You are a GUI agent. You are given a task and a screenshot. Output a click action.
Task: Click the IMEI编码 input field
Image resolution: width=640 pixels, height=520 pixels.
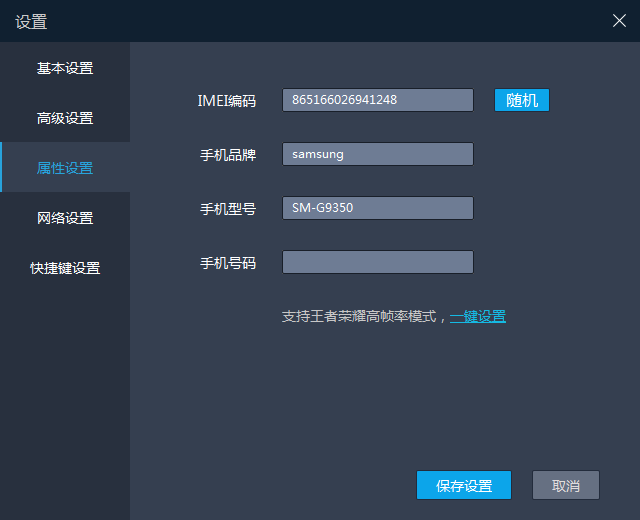(377, 100)
